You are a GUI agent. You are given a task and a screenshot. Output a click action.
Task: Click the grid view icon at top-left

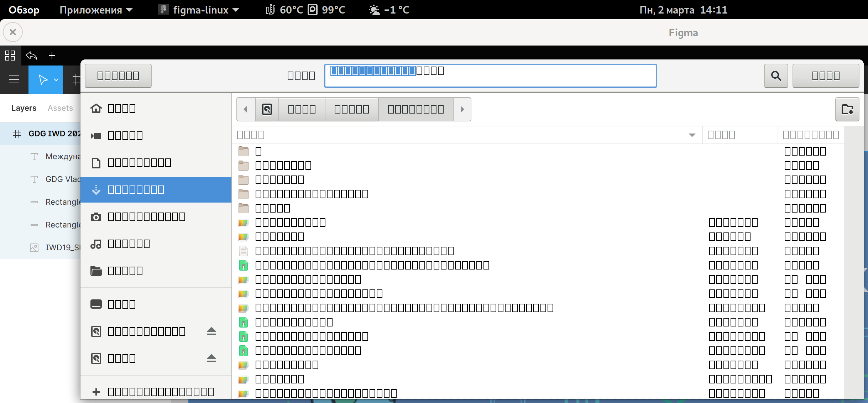[10, 56]
